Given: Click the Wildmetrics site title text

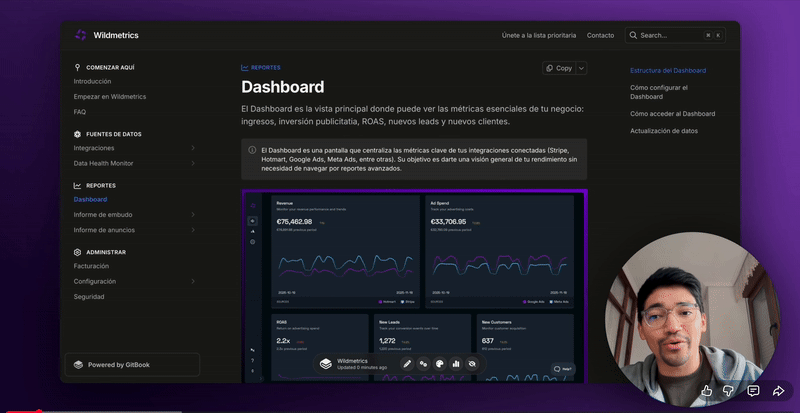Looking at the screenshot, I should pyautogui.click(x=116, y=35).
